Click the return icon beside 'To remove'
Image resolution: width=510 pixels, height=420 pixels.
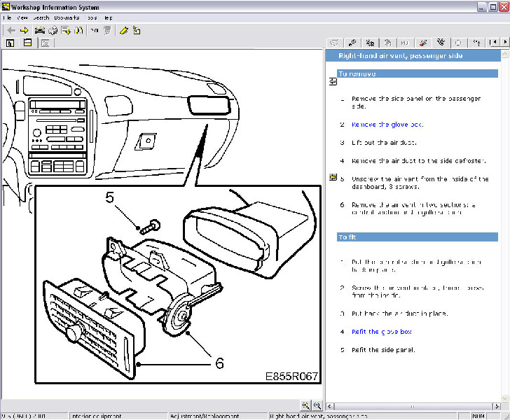tap(333, 82)
